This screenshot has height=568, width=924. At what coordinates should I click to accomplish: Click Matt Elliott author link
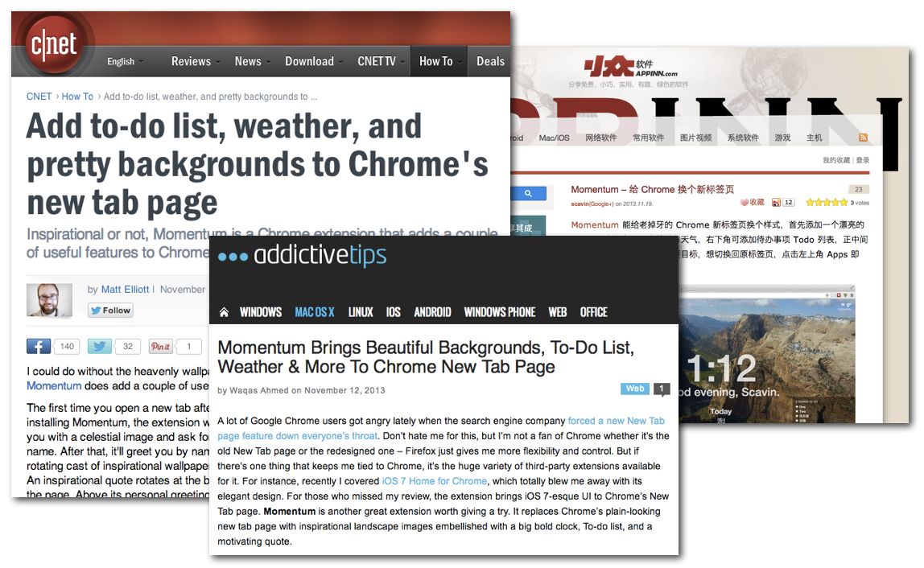[125, 290]
